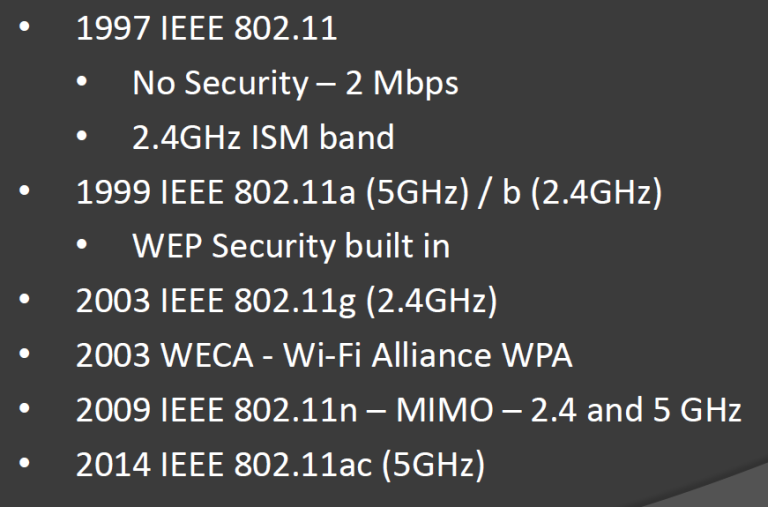The height and width of the screenshot is (507, 768).
Task: Select the 'WEP Security built in' line
Action: 291,245
